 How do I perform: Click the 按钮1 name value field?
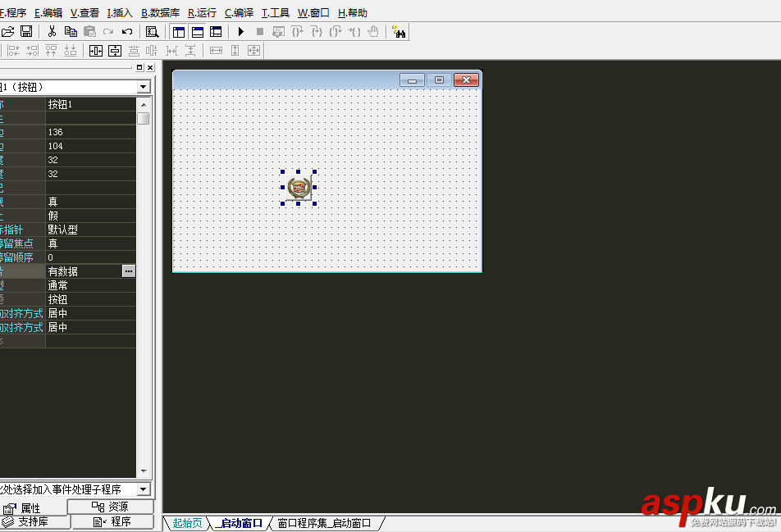(90, 104)
